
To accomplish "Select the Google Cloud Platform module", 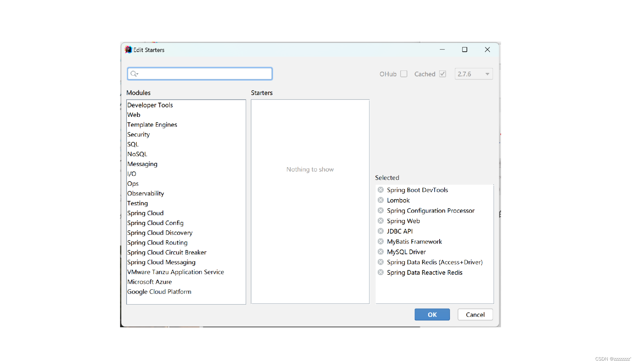I will coord(186,291).
